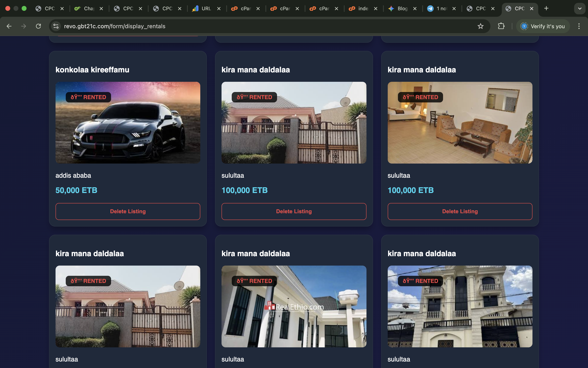Click the forward navigation arrow
The height and width of the screenshot is (368, 588).
click(23, 26)
